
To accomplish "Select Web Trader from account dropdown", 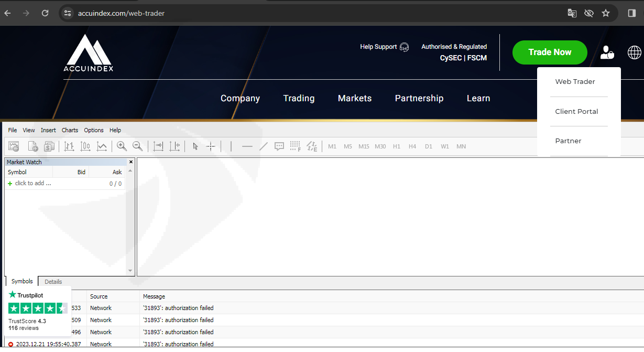I will pos(575,82).
